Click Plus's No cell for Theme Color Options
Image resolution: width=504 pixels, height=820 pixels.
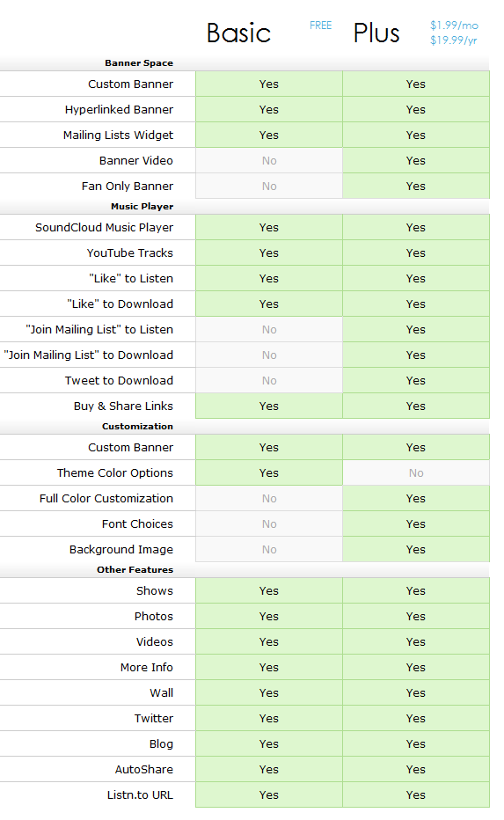[x=416, y=472]
